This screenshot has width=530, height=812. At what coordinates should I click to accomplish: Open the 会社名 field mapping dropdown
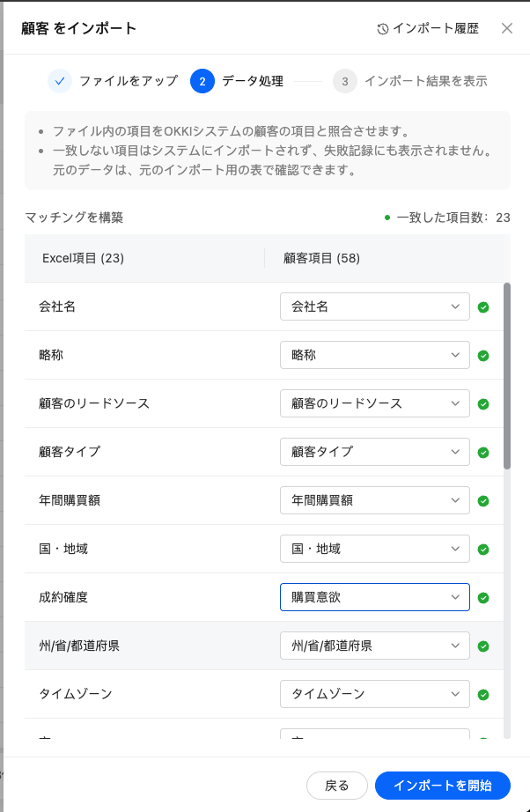pyautogui.click(x=374, y=306)
